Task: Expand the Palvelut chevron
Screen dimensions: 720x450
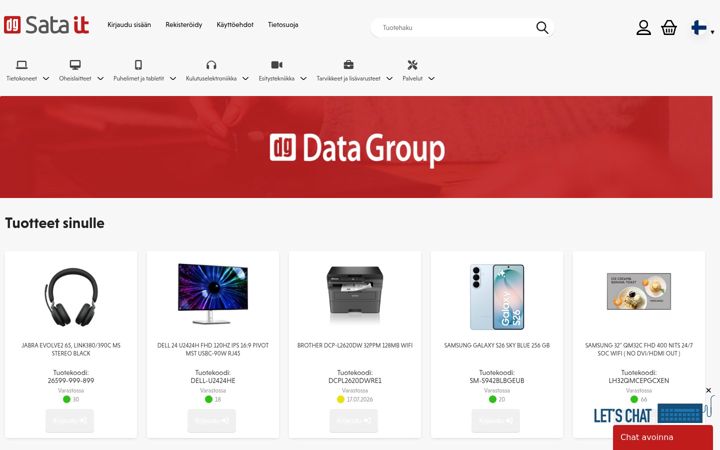Action: [x=431, y=79]
